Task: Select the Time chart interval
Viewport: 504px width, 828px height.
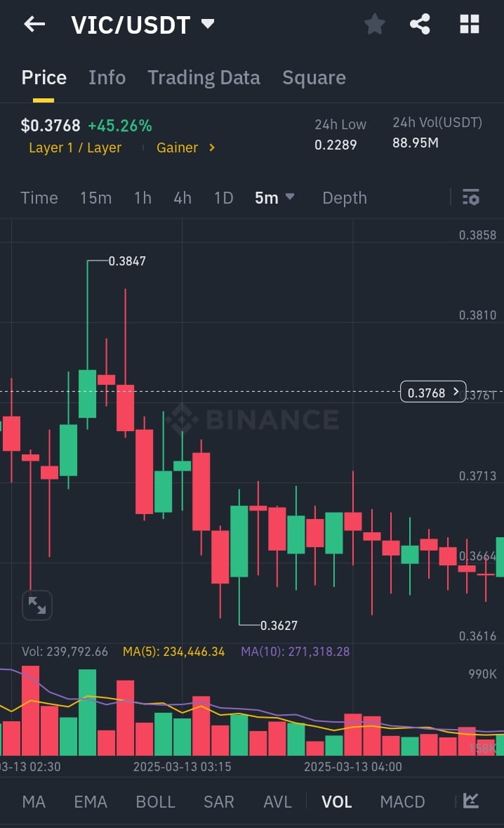Action: pyautogui.click(x=39, y=198)
